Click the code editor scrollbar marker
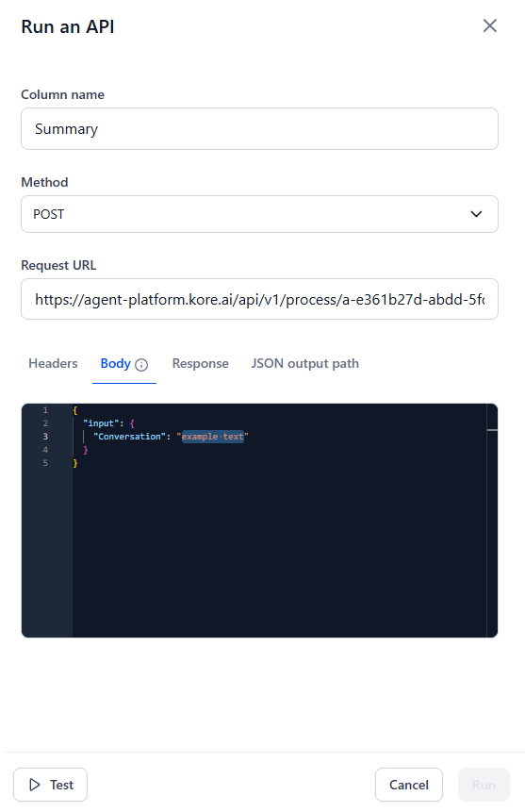 pyautogui.click(x=492, y=430)
